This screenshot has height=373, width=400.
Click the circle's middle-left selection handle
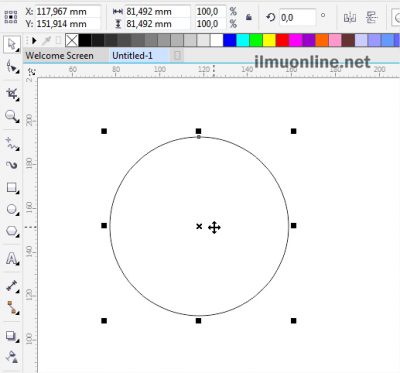[x=104, y=226]
